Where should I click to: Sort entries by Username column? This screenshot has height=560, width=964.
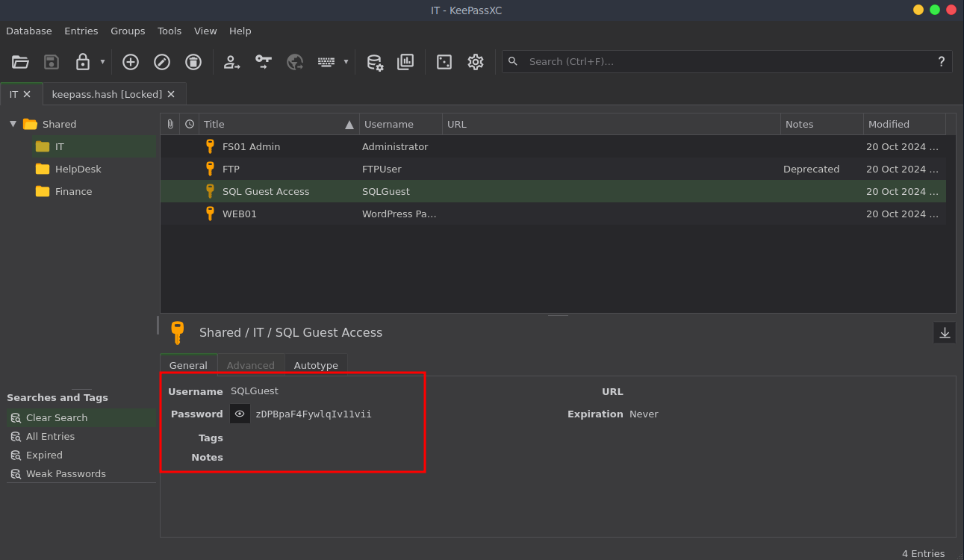[x=401, y=124]
